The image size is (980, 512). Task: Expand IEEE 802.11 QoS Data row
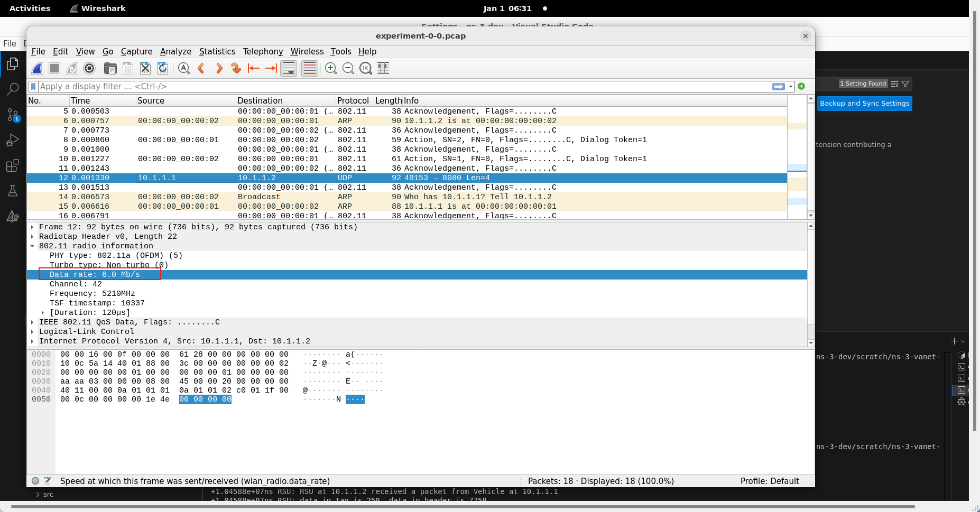tap(32, 322)
